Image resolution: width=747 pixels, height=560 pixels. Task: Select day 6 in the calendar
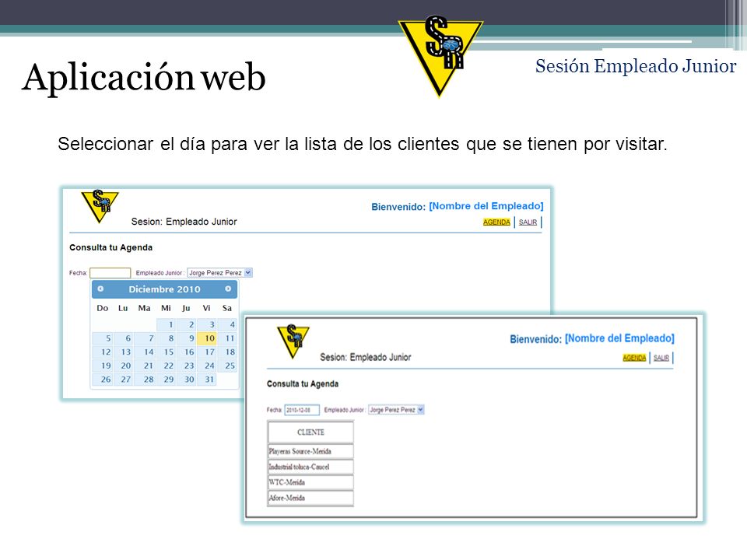tap(124, 338)
